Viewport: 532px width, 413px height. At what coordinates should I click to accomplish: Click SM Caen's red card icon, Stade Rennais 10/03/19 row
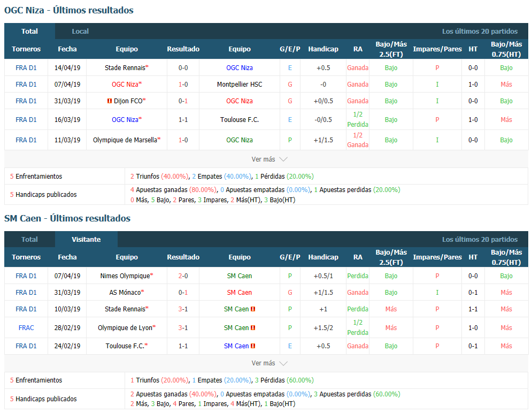pyautogui.click(x=253, y=309)
